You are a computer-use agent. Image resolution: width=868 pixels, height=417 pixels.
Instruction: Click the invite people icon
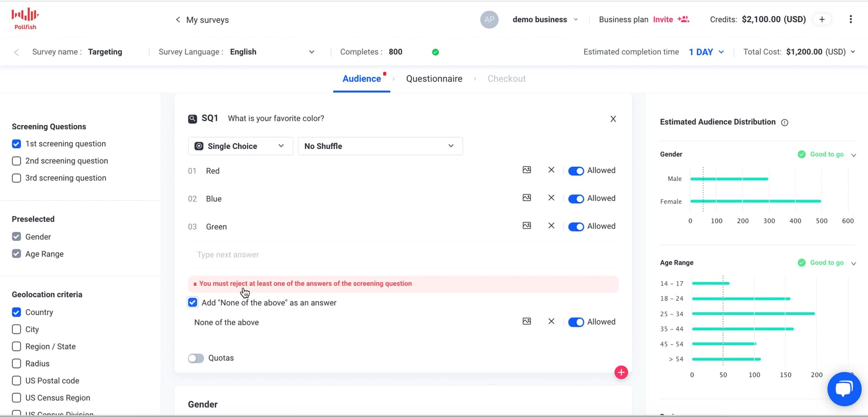(x=683, y=19)
